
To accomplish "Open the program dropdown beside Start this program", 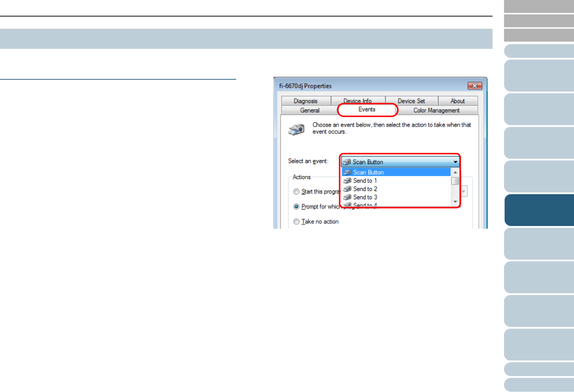I will coord(464,191).
